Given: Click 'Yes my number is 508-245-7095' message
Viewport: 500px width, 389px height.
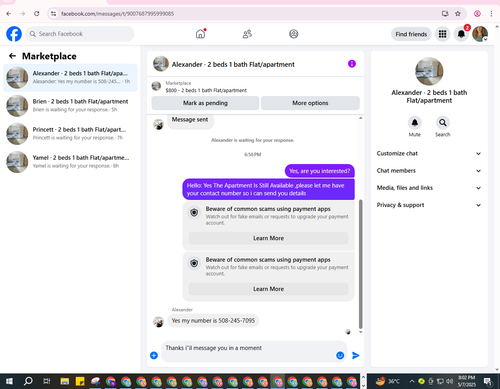Looking at the screenshot, I should (x=213, y=321).
